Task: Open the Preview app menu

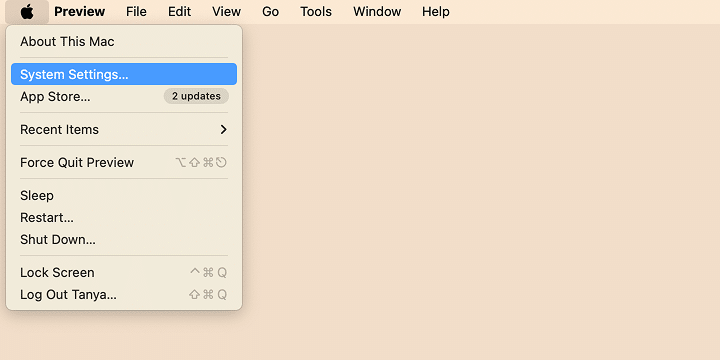Action: [x=79, y=11]
